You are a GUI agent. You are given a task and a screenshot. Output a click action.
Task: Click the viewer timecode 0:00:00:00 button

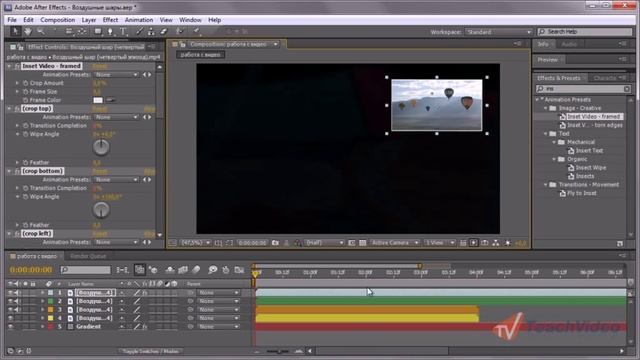(252, 243)
